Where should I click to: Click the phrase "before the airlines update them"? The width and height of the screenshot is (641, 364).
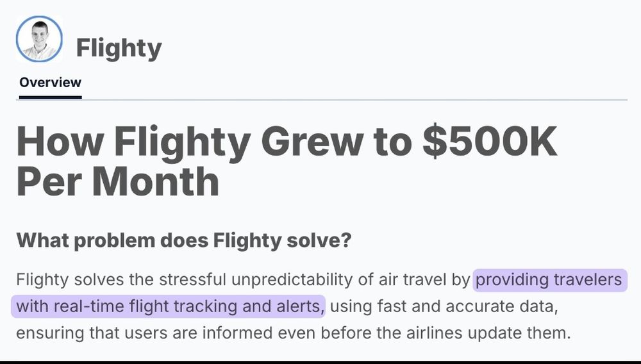tap(445, 333)
